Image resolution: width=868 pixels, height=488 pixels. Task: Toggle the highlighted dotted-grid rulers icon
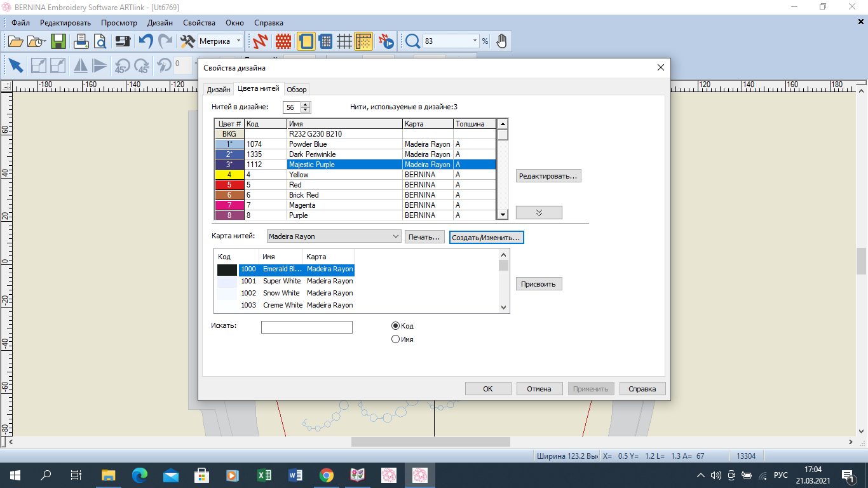tap(364, 42)
